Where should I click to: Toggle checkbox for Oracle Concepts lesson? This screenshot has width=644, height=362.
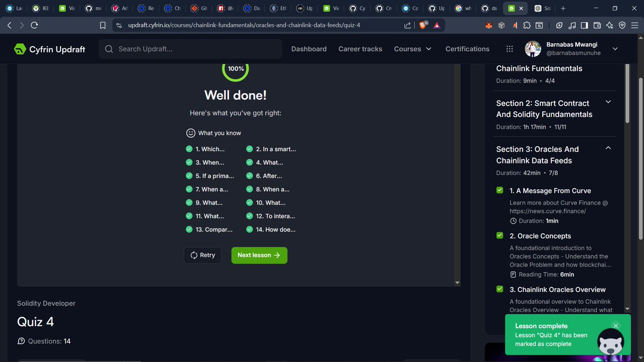click(500, 235)
